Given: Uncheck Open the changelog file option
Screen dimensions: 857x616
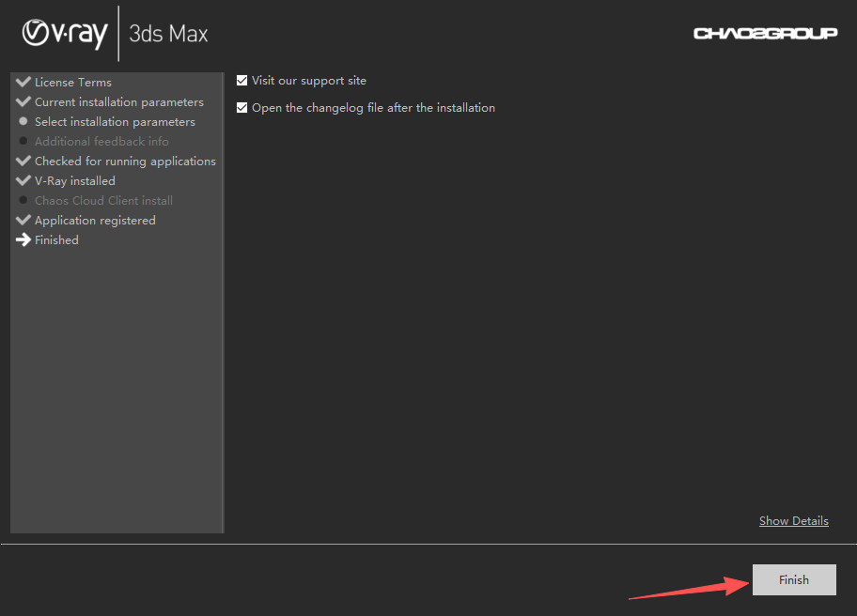Looking at the screenshot, I should (242, 108).
